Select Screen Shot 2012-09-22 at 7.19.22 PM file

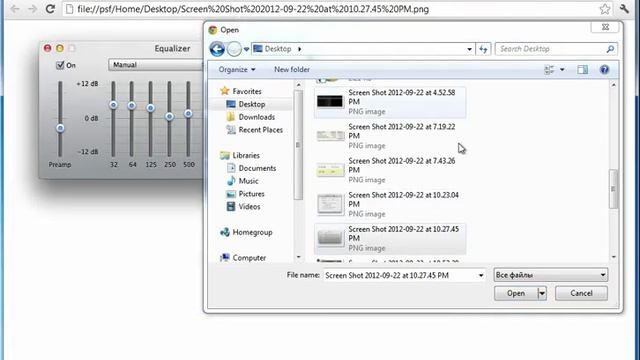pyautogui.click(x=390, y=136)
